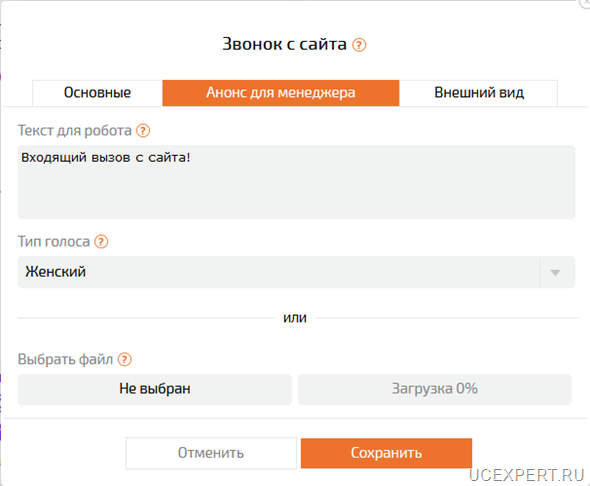Image resolution: width=590 pixels, height=486 pixels.
Task: Open help icon beside Выбрать файл
Action: click(125, 360)
